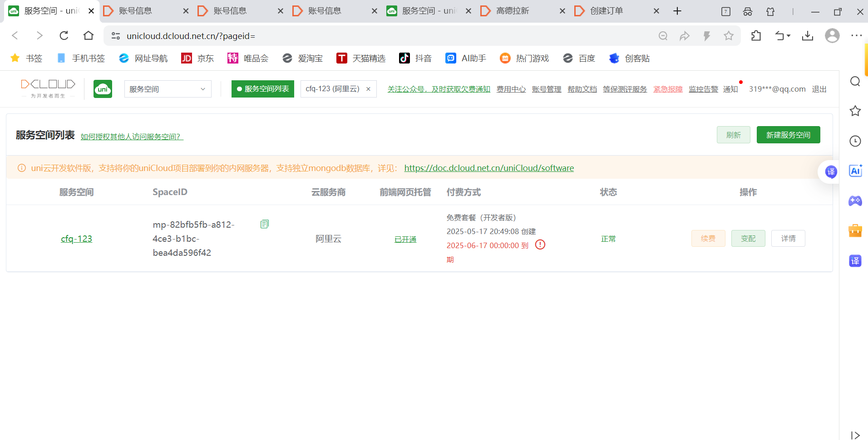The image size is (868, 440).
Task: Reload the page with refresh icon
Action: [64, 35]
